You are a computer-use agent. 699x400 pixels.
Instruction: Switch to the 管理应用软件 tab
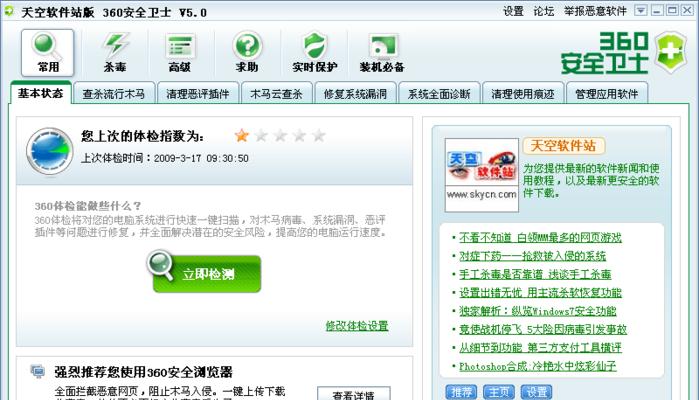pyautogui.click(x=607, y=94)
